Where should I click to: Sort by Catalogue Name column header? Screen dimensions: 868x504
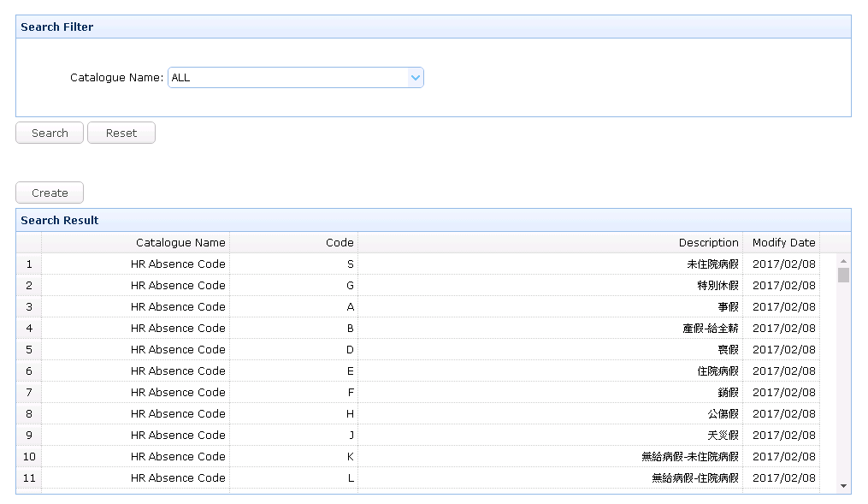pyautogui.click(x=136, y=242)
